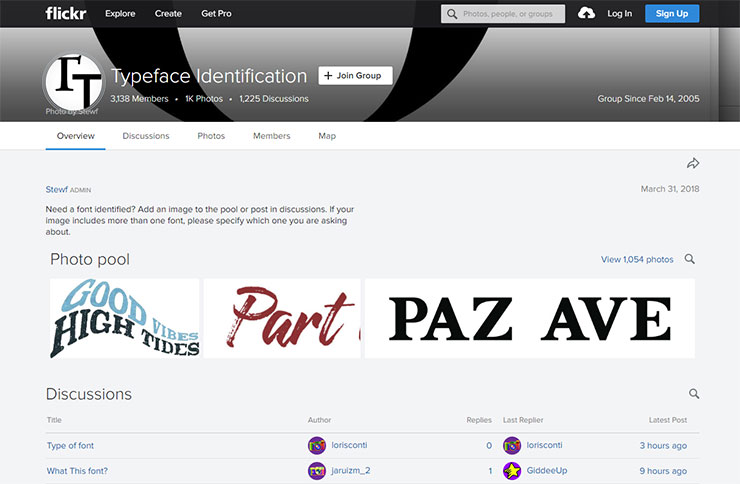Click the Discussions section heading
Screen dimensions: 740x484
[89, 394]
